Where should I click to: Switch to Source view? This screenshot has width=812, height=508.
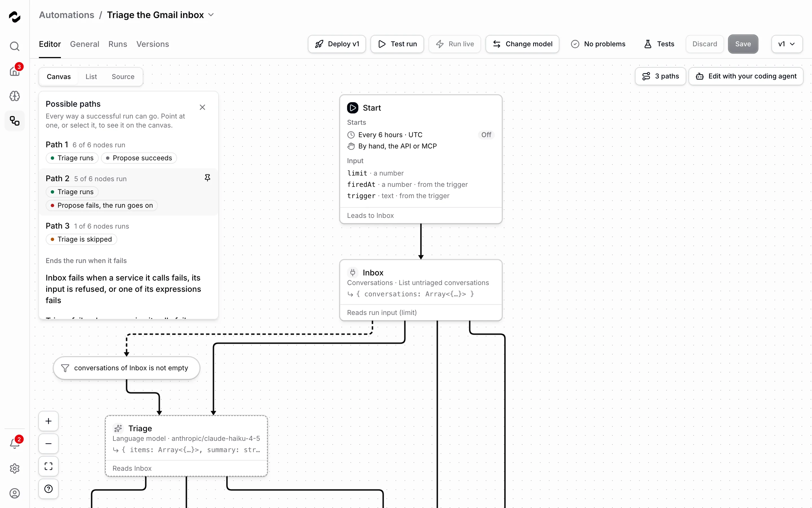click(x=123, y=76)
